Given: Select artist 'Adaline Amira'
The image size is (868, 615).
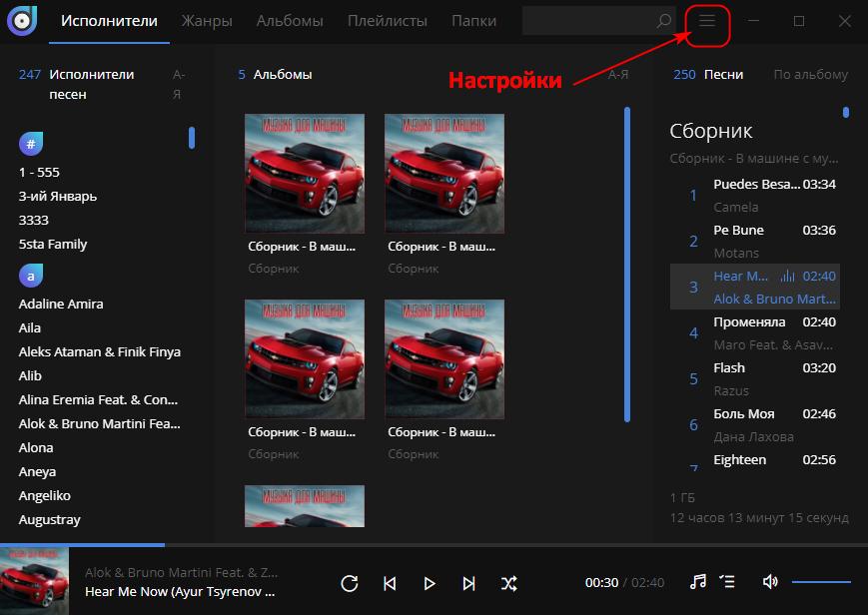Looking at the screenshot, I should (x=61, y=304).
